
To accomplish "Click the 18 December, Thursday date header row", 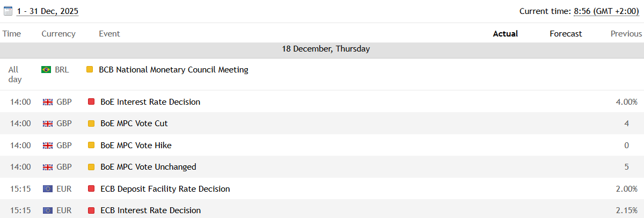I will (326, 49).
